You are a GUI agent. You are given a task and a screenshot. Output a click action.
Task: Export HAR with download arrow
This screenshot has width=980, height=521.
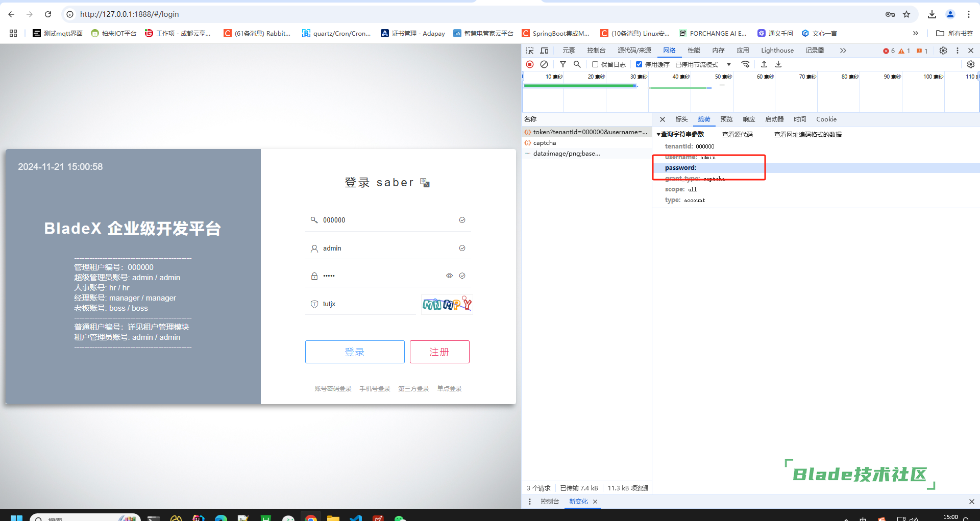pos(778,64)
